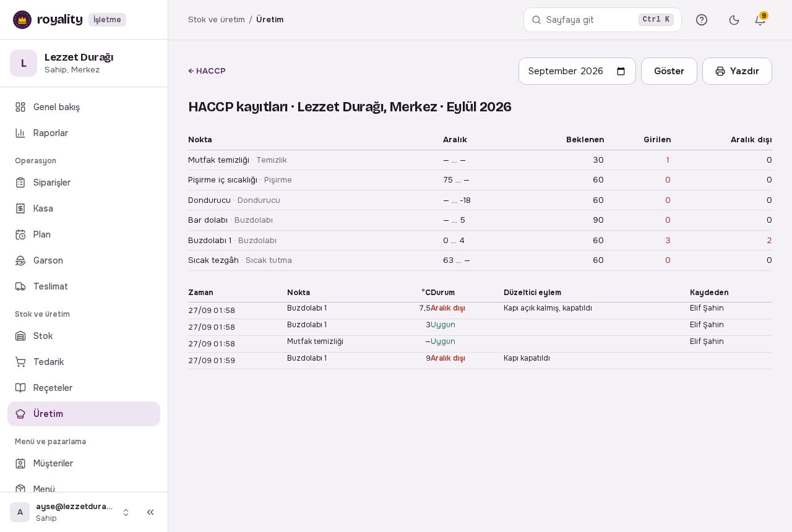Viewport: 792px width, 532px height.
Task: Open the Plan calendar-clock icon
Action: (x=20, y=234)
